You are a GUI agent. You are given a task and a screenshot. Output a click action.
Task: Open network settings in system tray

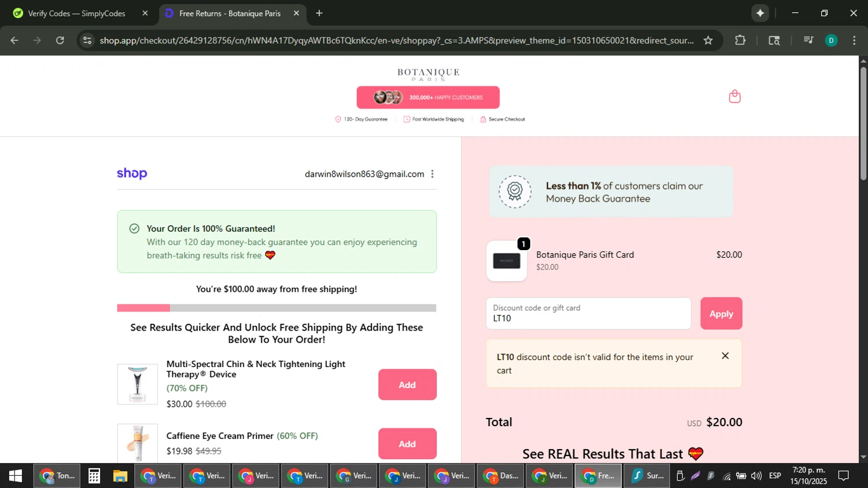click(726, 476)
